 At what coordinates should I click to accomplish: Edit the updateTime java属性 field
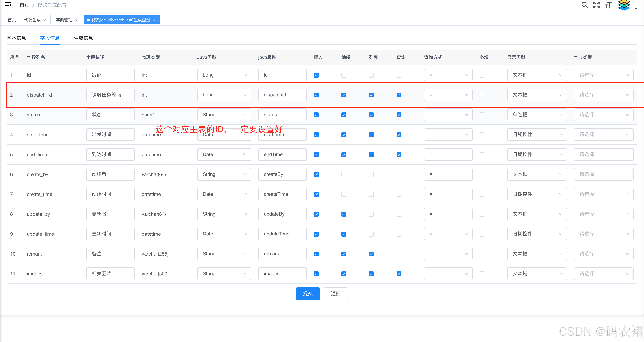(282, 234)
